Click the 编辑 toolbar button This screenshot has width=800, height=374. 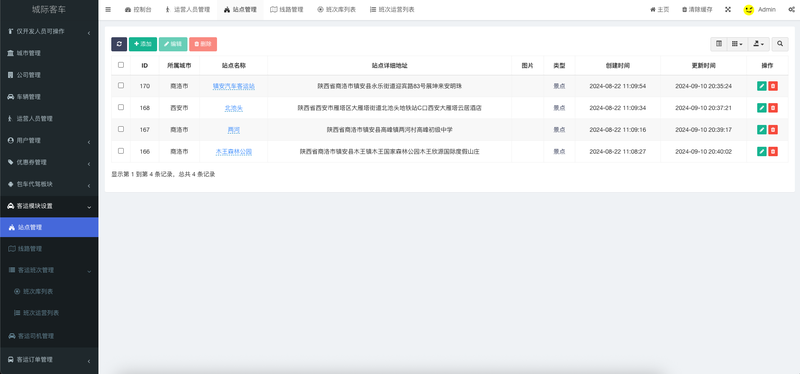173,44
